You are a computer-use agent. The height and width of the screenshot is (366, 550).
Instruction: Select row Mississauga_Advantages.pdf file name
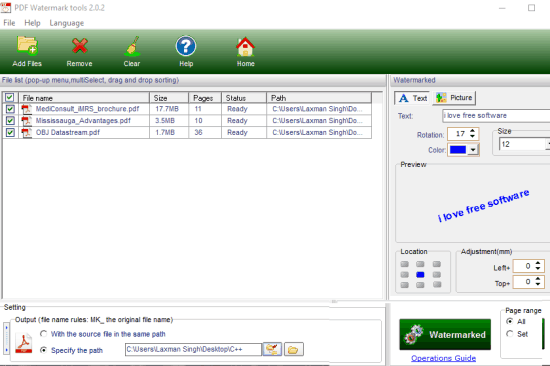83,121
